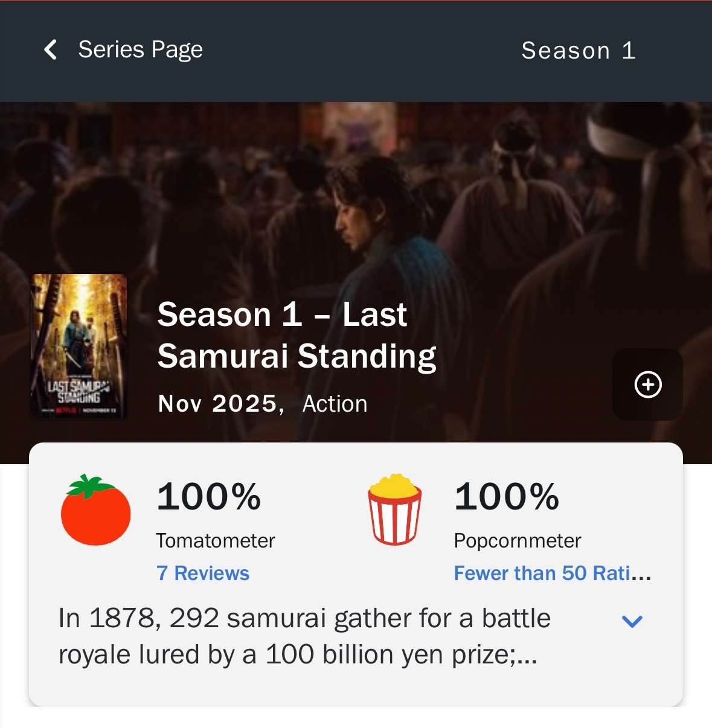Add show to watchlist with plus icon

click(647, 385)
